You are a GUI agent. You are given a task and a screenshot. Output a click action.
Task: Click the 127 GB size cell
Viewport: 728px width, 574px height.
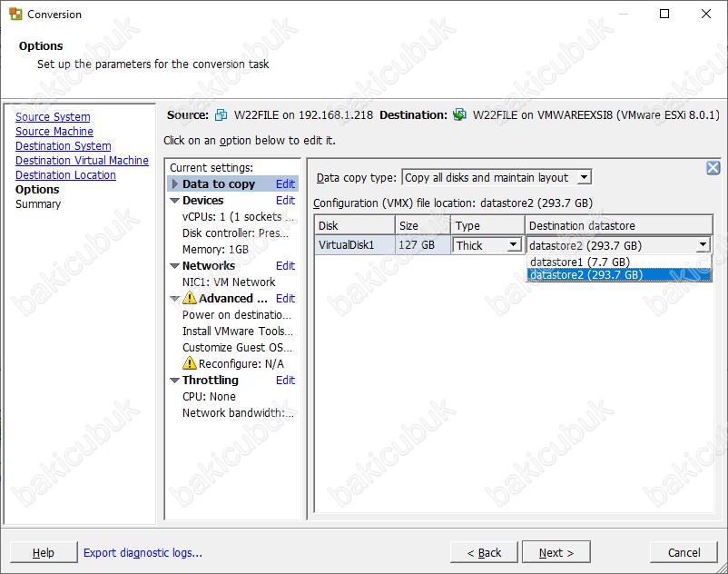[422, 244]
